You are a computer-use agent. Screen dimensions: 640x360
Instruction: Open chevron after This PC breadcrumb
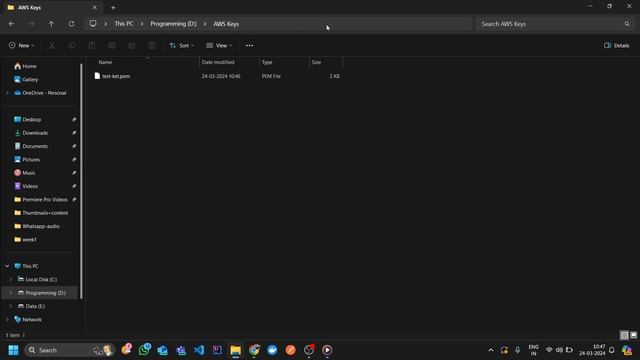(x=142, y=24)
